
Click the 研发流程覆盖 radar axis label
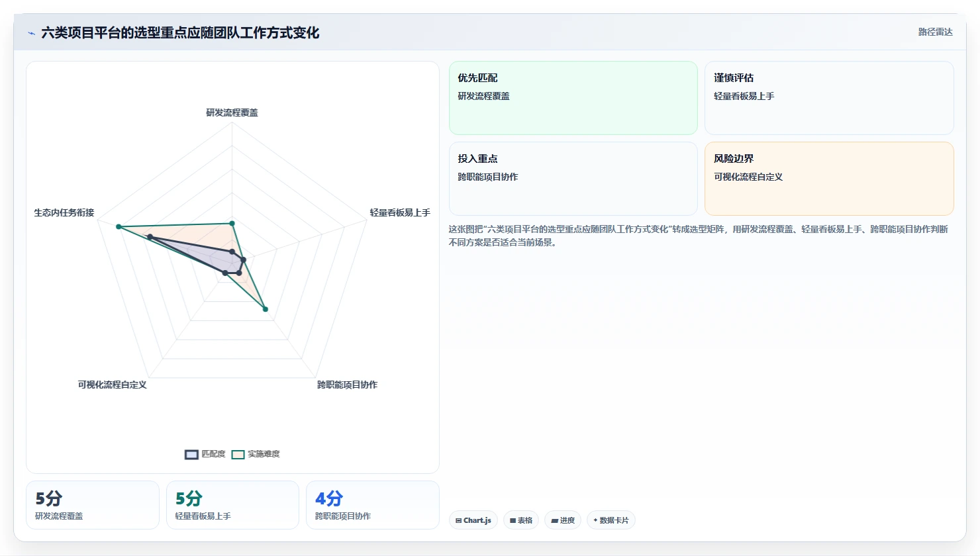pyautogui.click(x=232, y=113)
